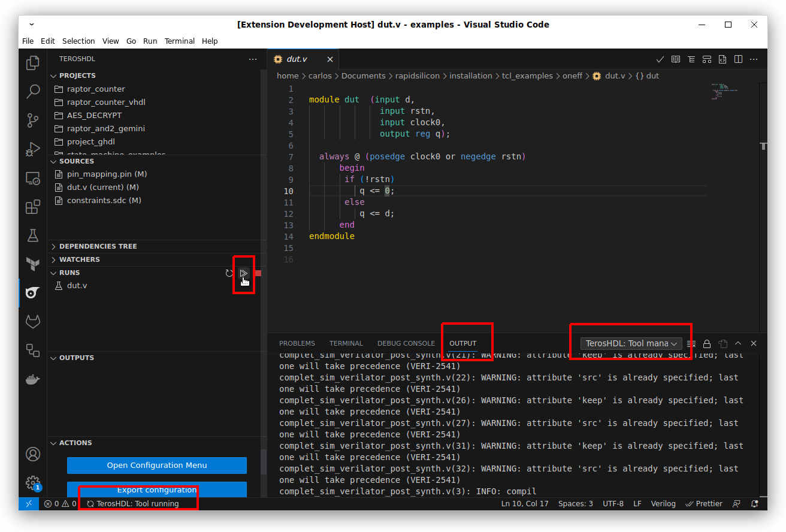Open Run and Debug view
The width and height of the screenshot is (786, 532).
click(x=33, y=149)
